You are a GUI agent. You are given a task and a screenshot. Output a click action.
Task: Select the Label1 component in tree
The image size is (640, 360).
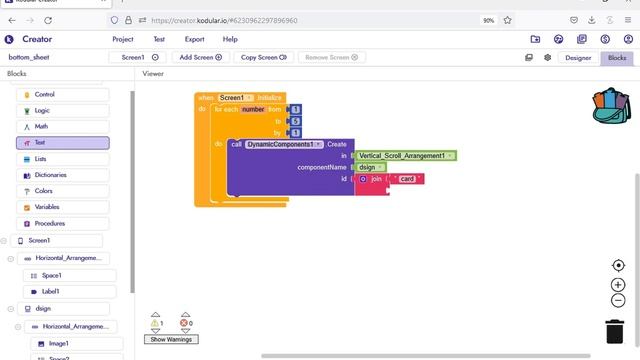pyautogui.click(x=69, y=291)
